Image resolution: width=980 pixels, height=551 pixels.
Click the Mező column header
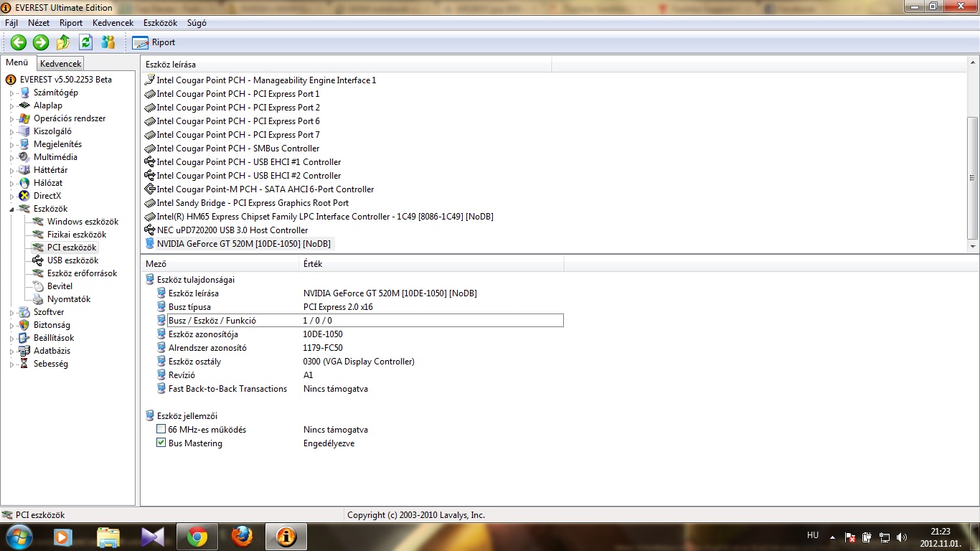[x=220, y=264]
